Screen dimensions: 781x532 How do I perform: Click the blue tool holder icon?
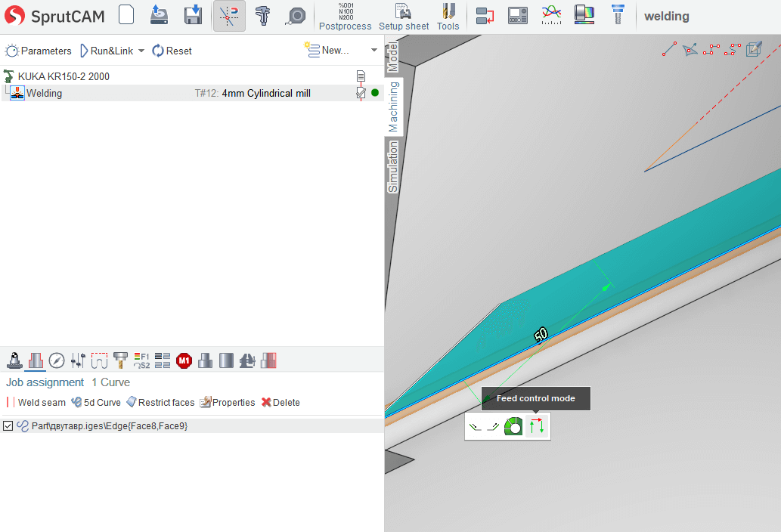click(618, 15)
